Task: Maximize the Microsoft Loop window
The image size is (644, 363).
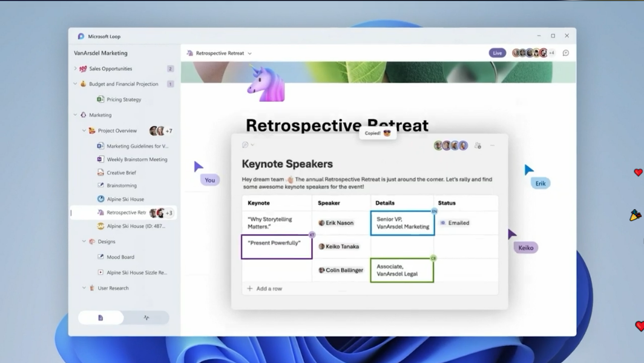Action: point(553,36)
